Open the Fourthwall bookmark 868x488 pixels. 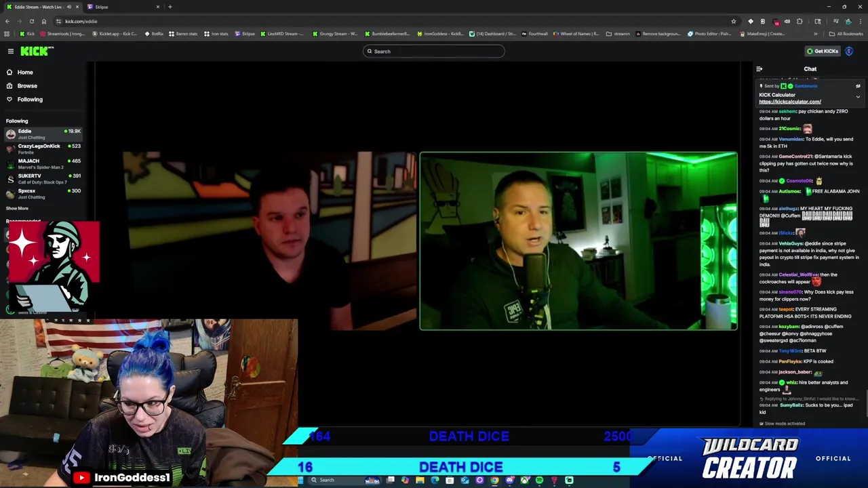(534, 34)
